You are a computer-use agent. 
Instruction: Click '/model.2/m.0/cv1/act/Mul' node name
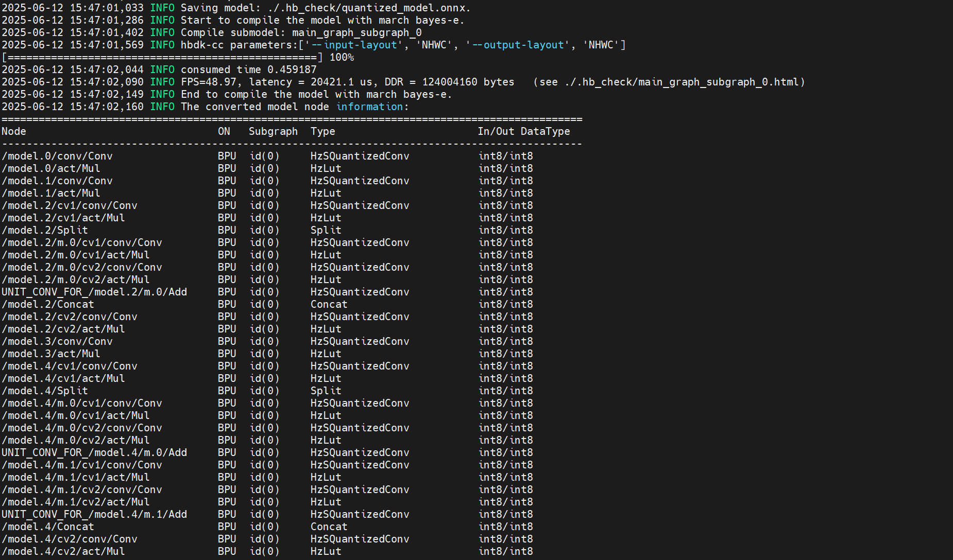[x=76, y=255]
